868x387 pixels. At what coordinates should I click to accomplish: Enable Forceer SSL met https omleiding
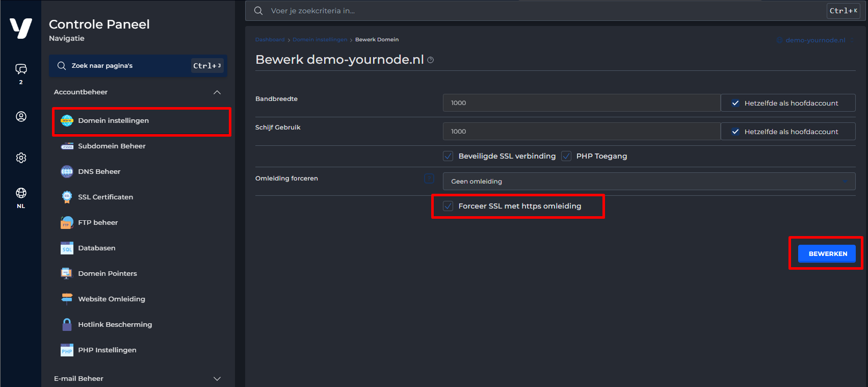(x=448, y=206)
